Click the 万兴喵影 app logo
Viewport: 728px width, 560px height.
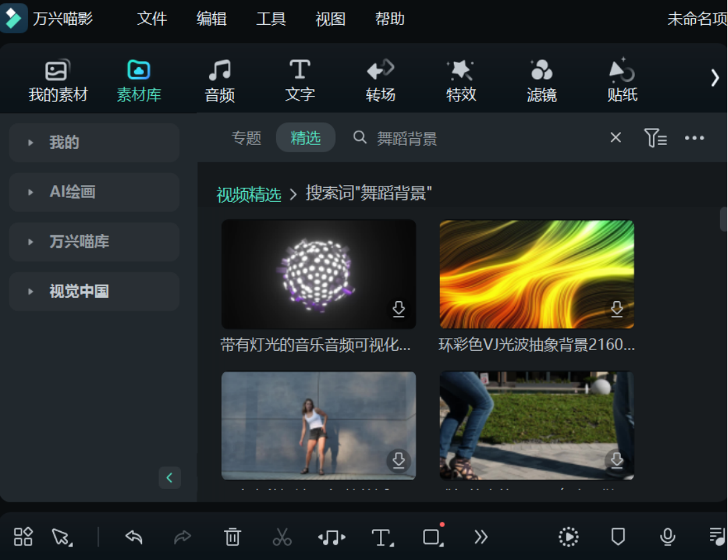point(13,17)
